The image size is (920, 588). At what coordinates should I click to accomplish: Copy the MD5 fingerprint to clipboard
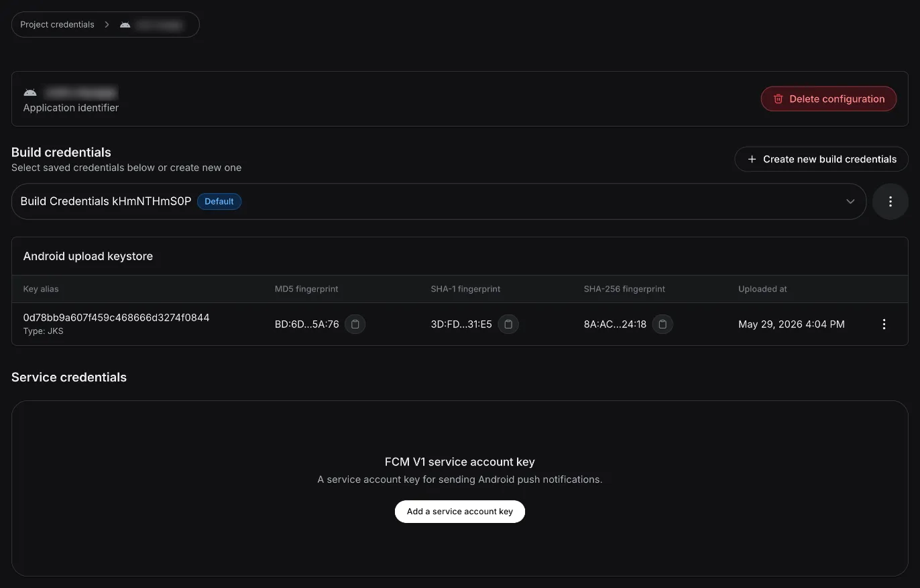(355, 325)
